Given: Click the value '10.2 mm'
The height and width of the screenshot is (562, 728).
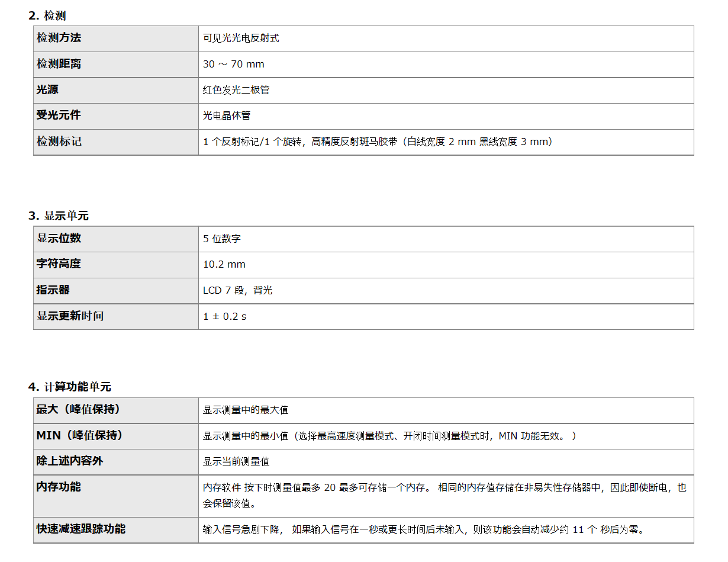Looking at the screenshot, I should 224,264.
